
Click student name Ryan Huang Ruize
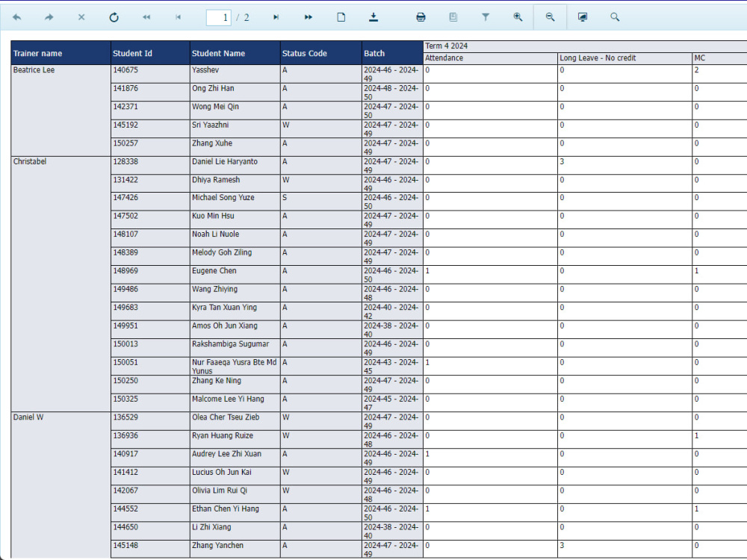pos(223,436)
